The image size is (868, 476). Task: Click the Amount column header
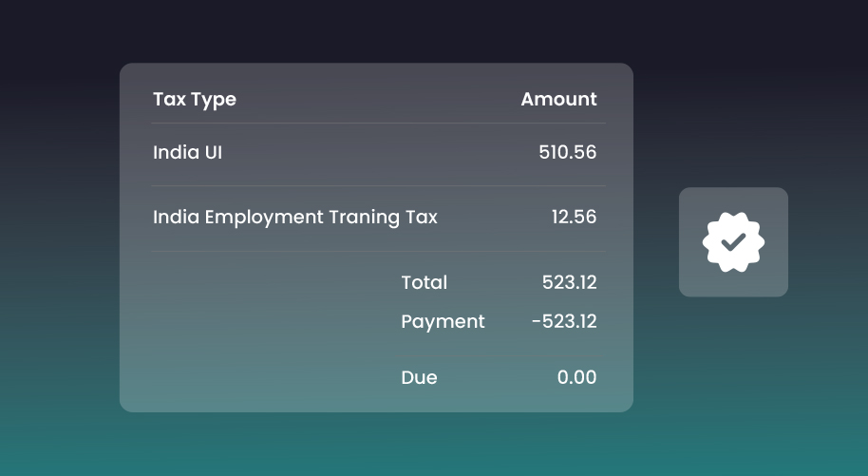[x=558, y=99]
